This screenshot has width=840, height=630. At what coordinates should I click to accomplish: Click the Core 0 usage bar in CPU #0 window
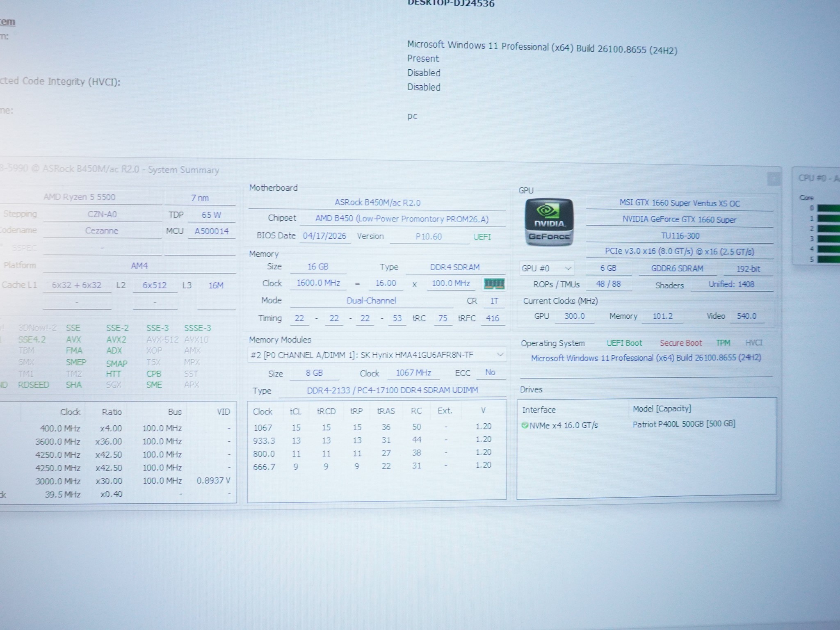tap(828, 208)
